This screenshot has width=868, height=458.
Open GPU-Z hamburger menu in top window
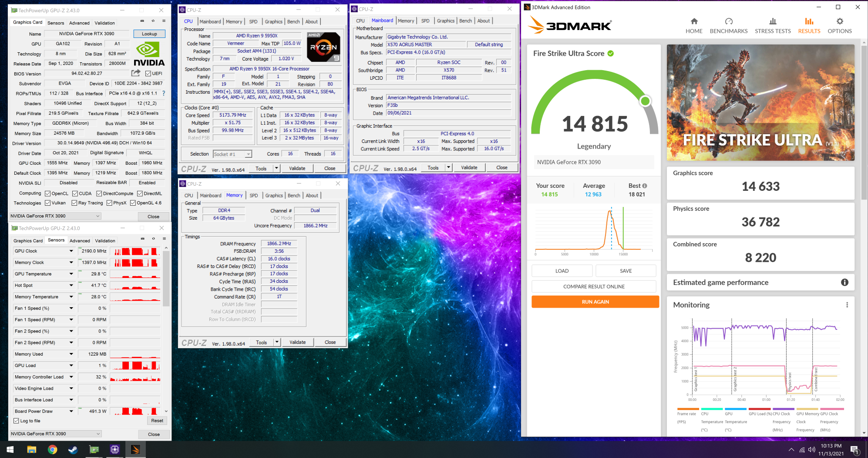(164, 21)
